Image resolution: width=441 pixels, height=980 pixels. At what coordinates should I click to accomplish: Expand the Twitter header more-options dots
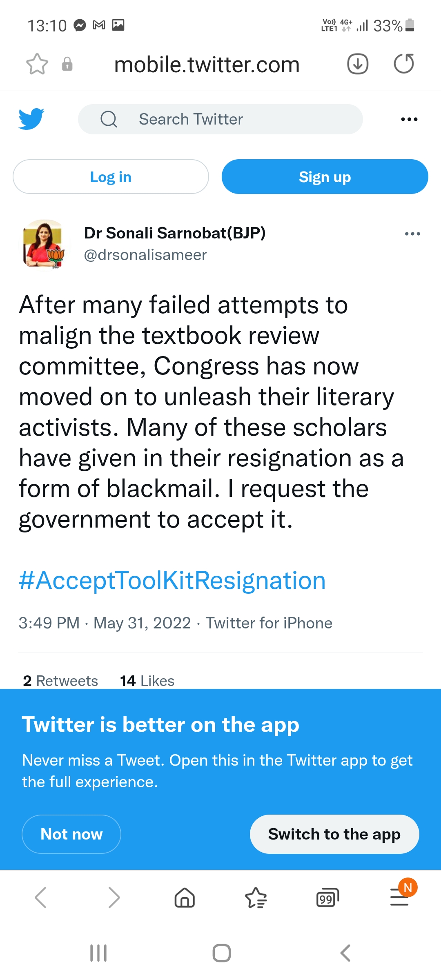(409, 119)
